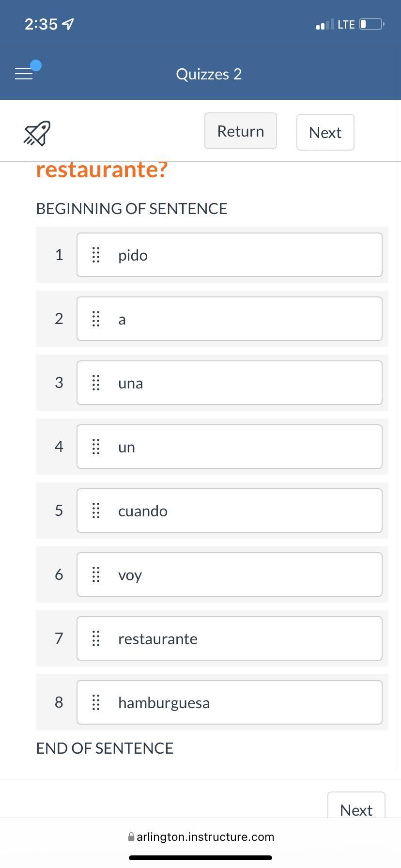
Task: Tap the arlington.instructure.com address bar
Action: (x=200, y=837)
